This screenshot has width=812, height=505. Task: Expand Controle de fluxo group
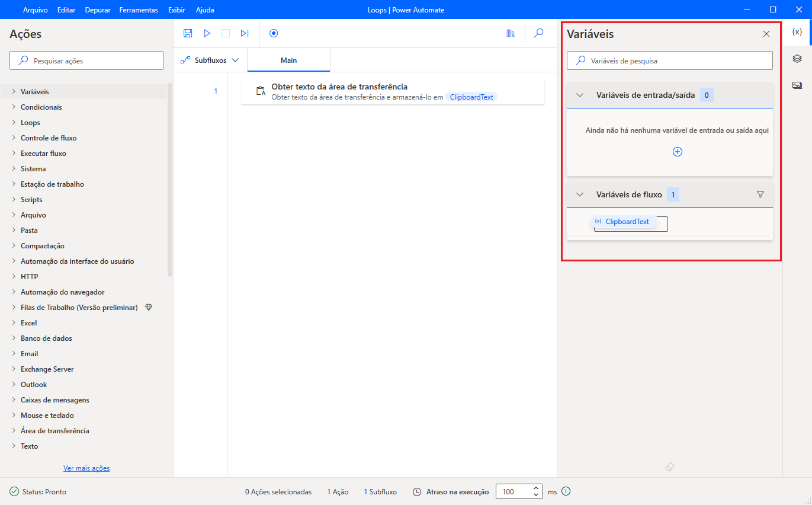click(x=14, y=138)
